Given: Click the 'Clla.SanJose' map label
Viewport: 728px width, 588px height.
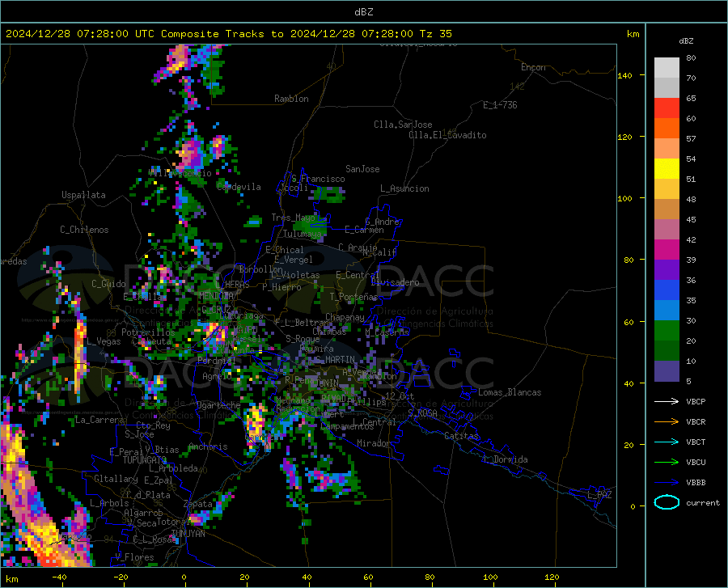Looking at the screenshot, I should point(403,125).
